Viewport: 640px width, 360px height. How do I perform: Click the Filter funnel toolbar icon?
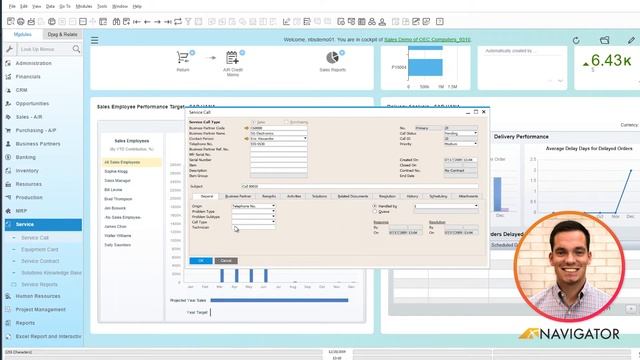coord(188,21)
